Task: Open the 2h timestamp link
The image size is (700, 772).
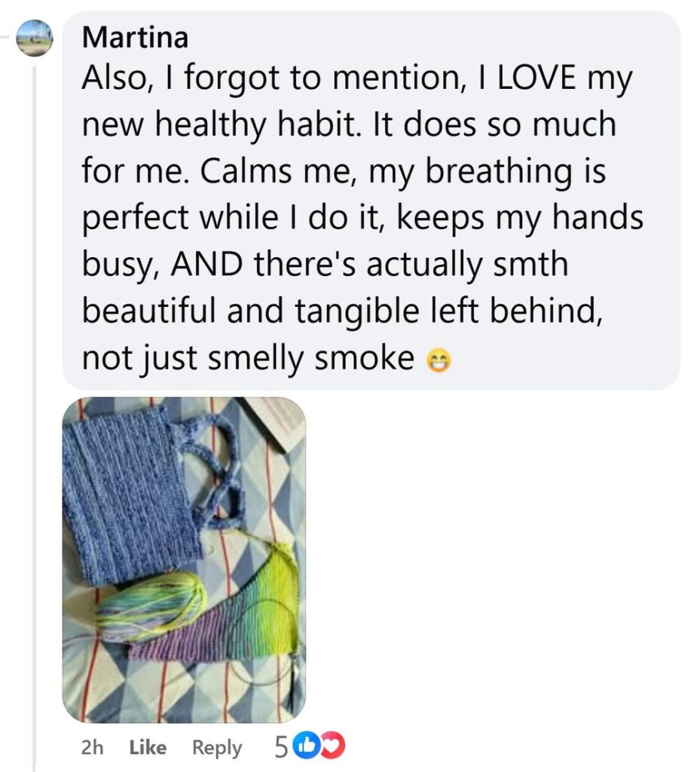Action: point(92,747)
